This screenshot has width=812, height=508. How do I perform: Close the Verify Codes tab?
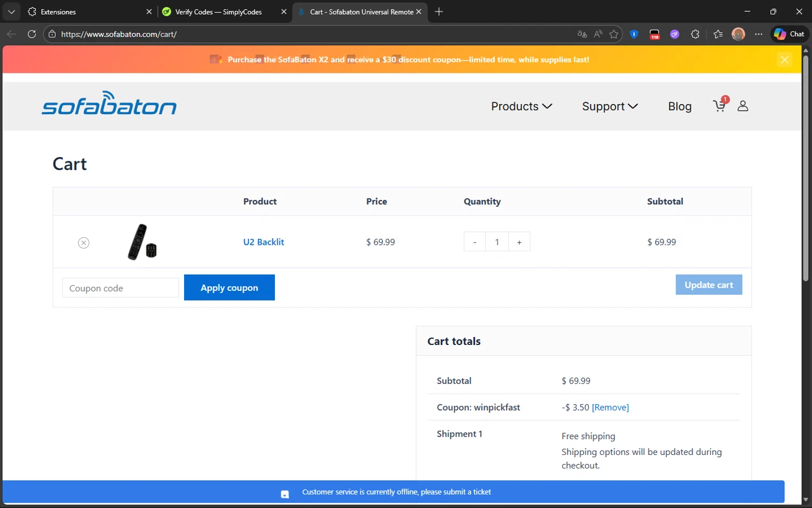(284, 11)
